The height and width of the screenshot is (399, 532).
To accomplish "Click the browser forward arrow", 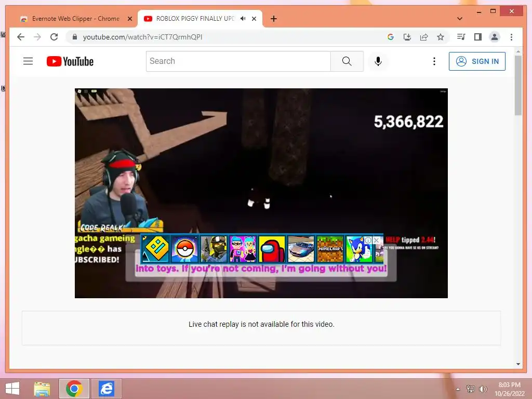I will point(37,37).
